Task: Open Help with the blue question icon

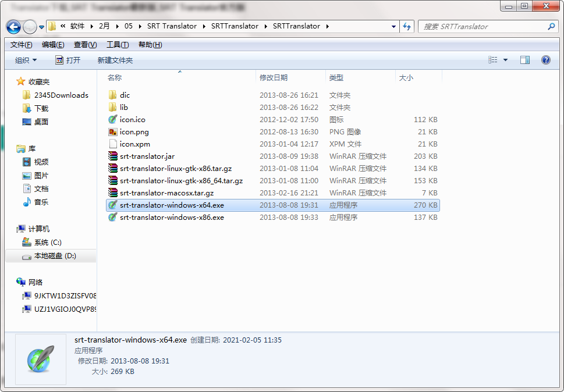Action: [x=545, y=60]
